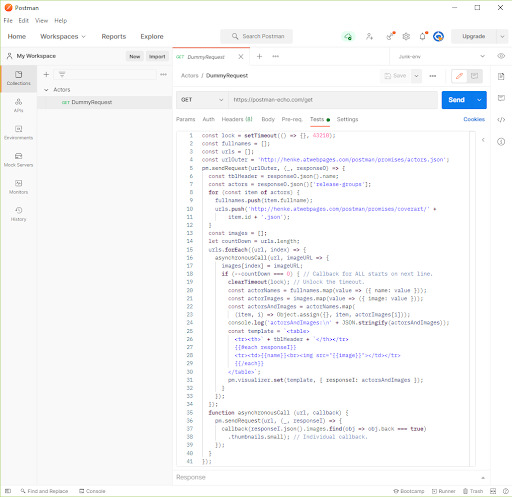Open the request info pane
Screen dimensions: 512x497
coord(501,142)
